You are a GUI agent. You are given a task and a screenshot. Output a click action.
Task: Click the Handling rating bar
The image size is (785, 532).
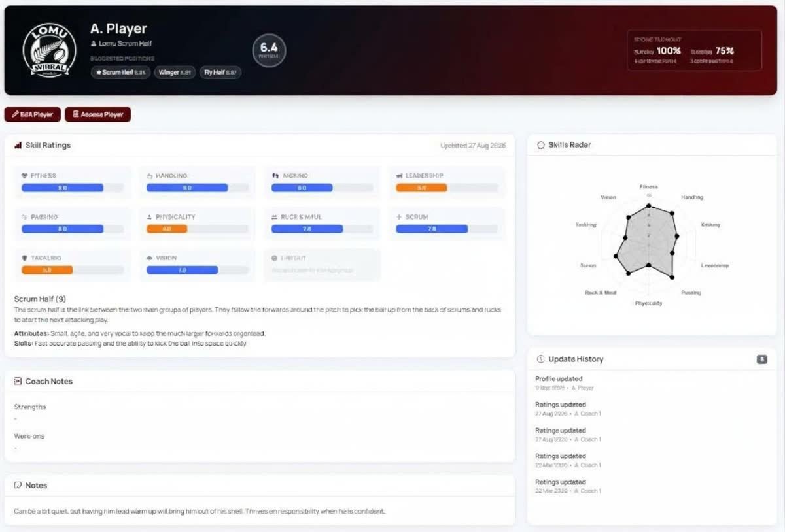(198, 188)
